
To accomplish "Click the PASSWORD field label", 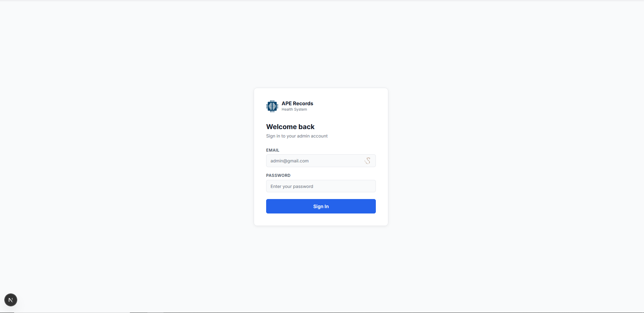I will tap(278, 175).
